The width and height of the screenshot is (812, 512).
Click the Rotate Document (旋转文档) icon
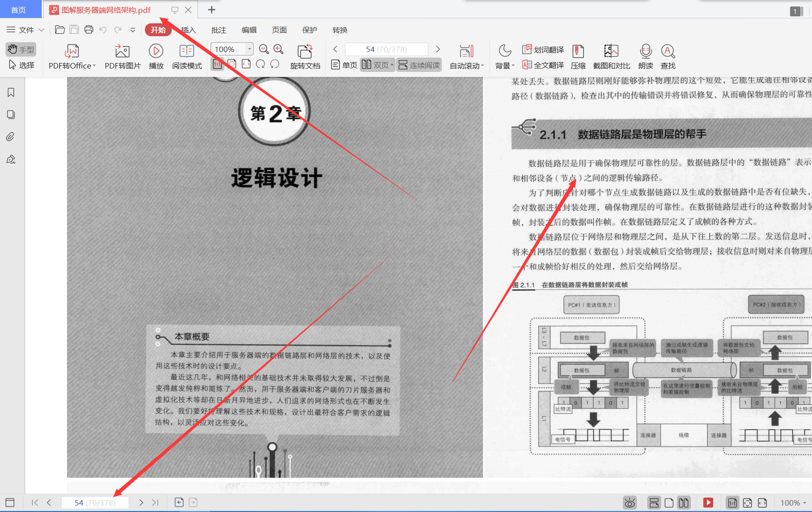305,51
